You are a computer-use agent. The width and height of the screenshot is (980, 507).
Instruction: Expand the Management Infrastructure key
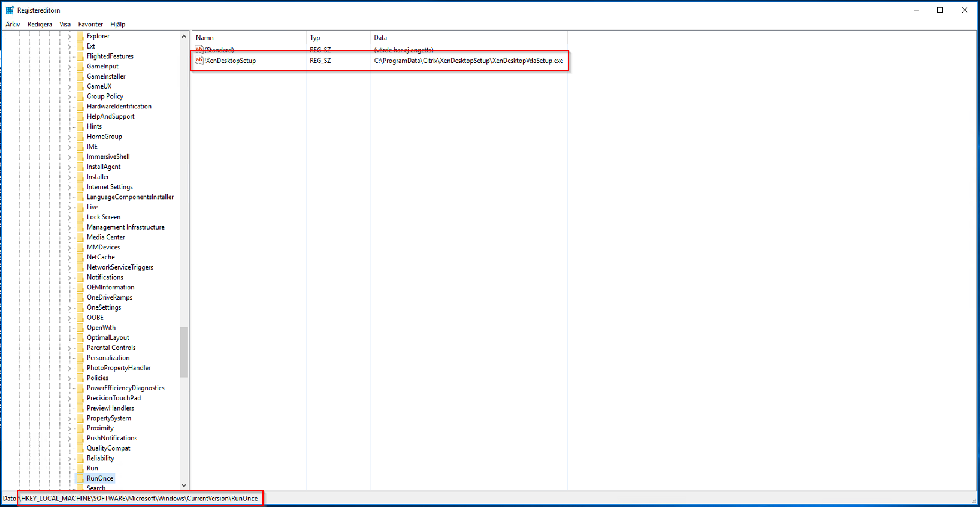pos(69,228)
